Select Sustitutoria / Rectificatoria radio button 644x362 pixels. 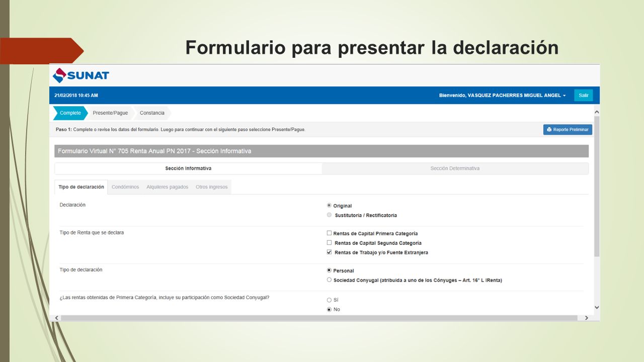coord(329,215)
